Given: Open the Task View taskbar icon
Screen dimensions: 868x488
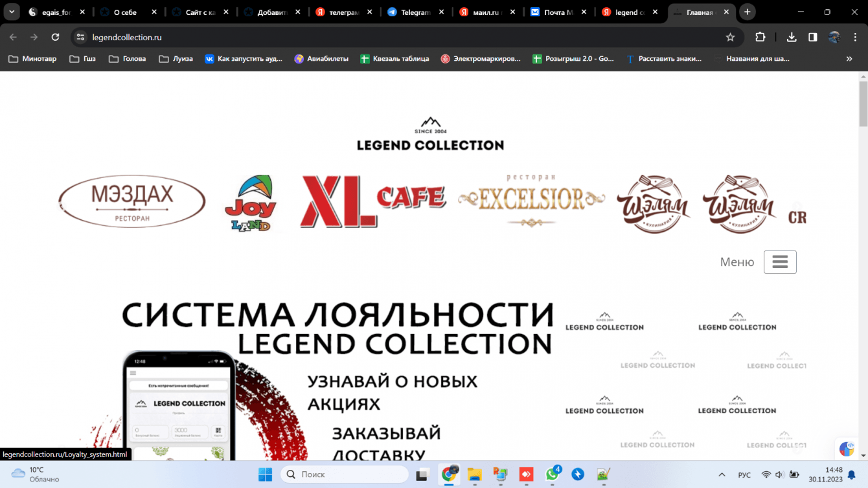Looking at the screenshot, I should (422, 474).
